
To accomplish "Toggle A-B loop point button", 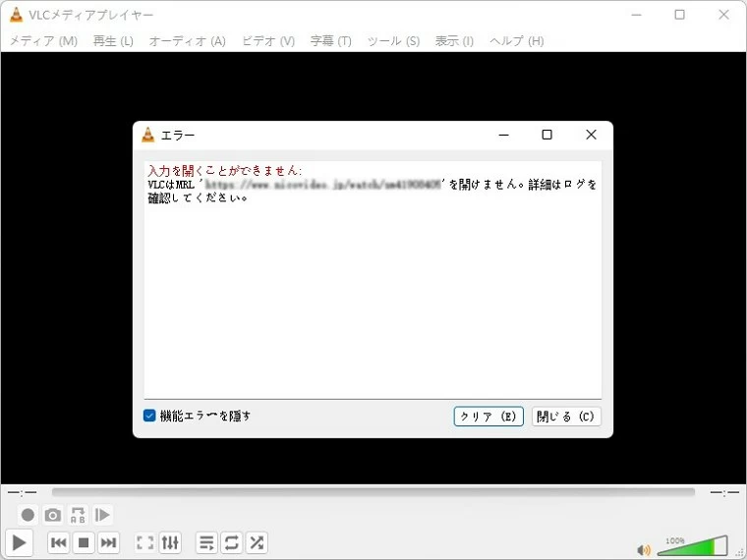I will click(78, 515).
